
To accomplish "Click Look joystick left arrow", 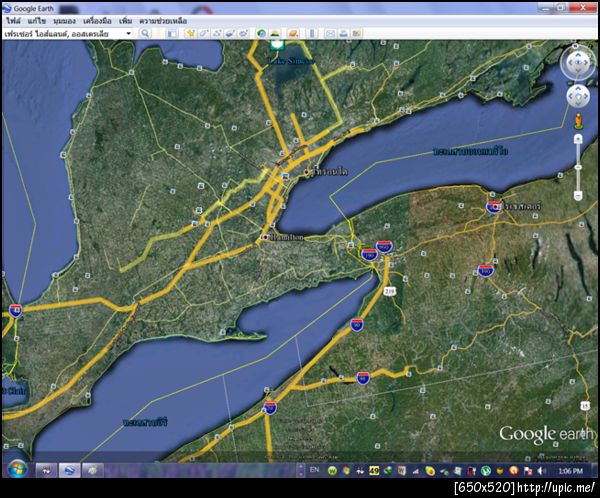I will tap(569, 63).
